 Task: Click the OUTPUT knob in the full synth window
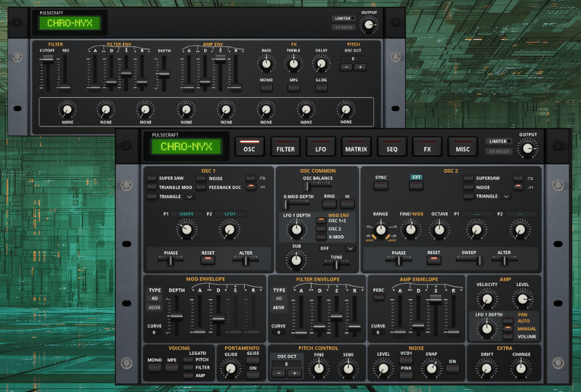(528, 149)
